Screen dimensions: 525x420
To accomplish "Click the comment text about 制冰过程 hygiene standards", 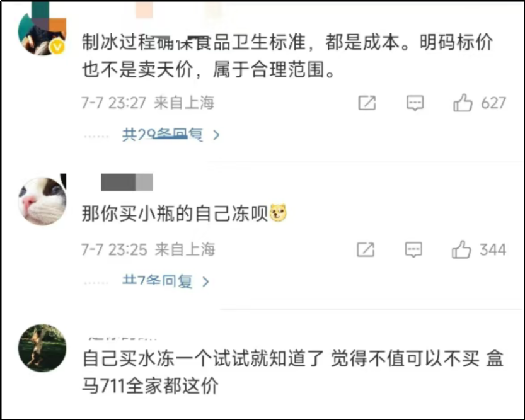I will (287, 55).
